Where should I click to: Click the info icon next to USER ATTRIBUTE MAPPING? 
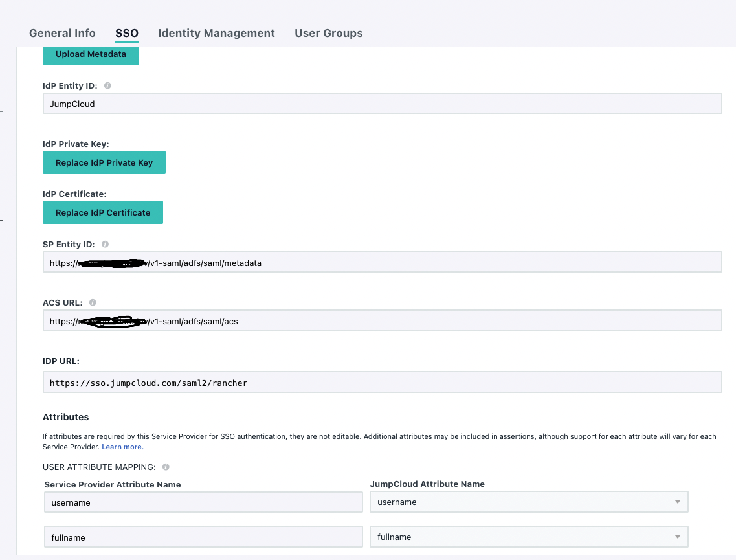click(x=166, y=467)
